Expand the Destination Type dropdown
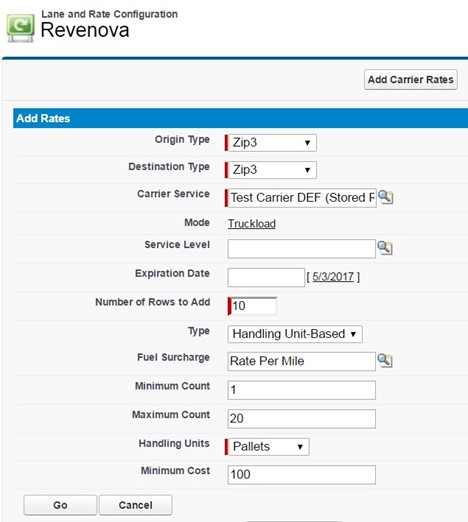Screen dimensions: 468x522 pos(272,170)
